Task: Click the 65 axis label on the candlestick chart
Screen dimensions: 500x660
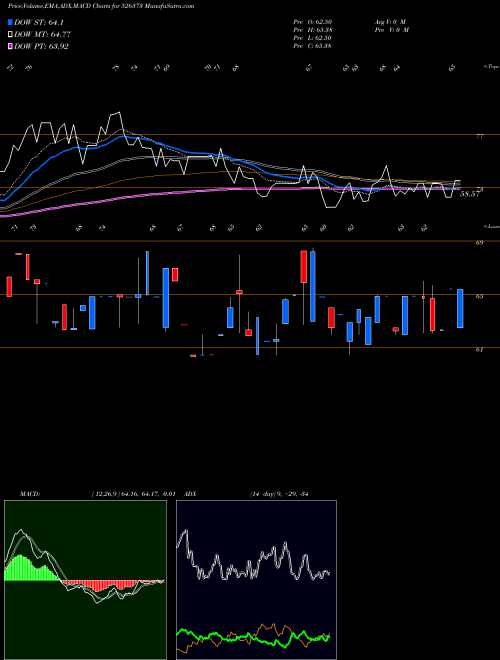Action: [x=479, y=296]
